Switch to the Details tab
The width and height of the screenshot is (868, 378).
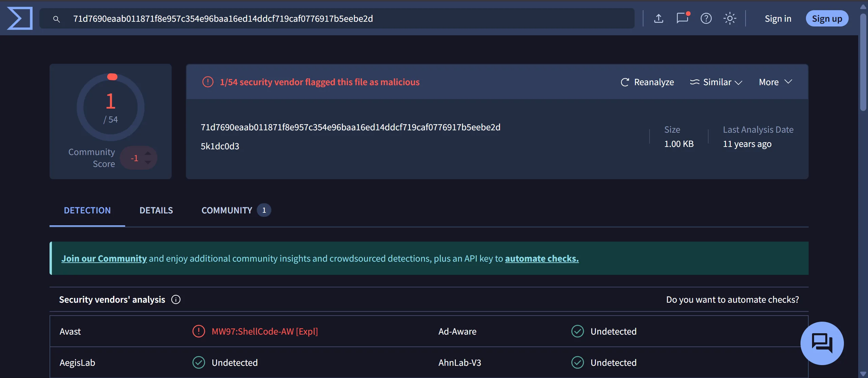156,210
